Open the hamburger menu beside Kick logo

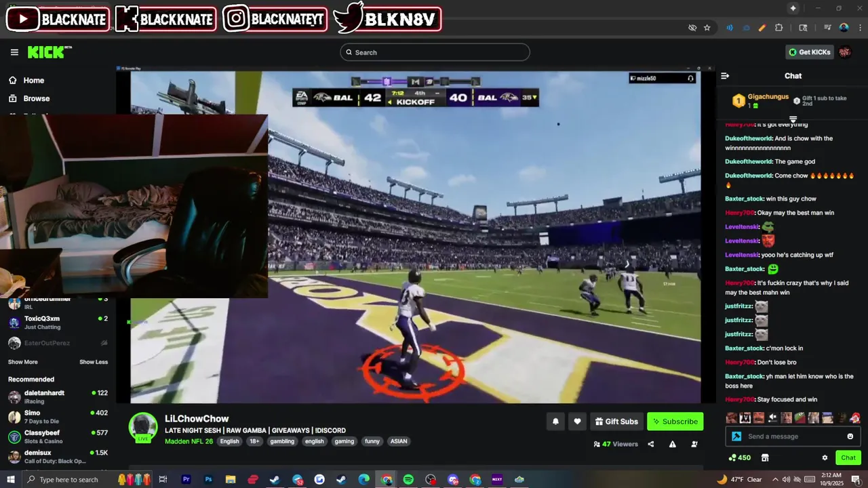[x=14, y=52]
